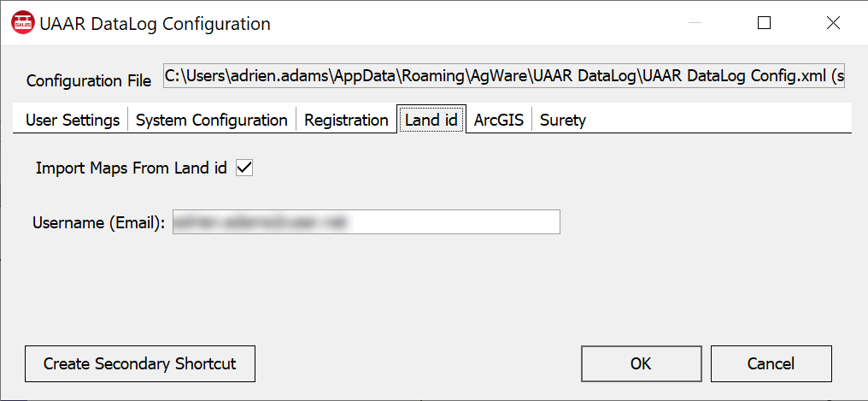Image resolution: width=868 pixels, height=401 pixels.
Task: Focus the Username (Email) input field
Action: [367, 221]
